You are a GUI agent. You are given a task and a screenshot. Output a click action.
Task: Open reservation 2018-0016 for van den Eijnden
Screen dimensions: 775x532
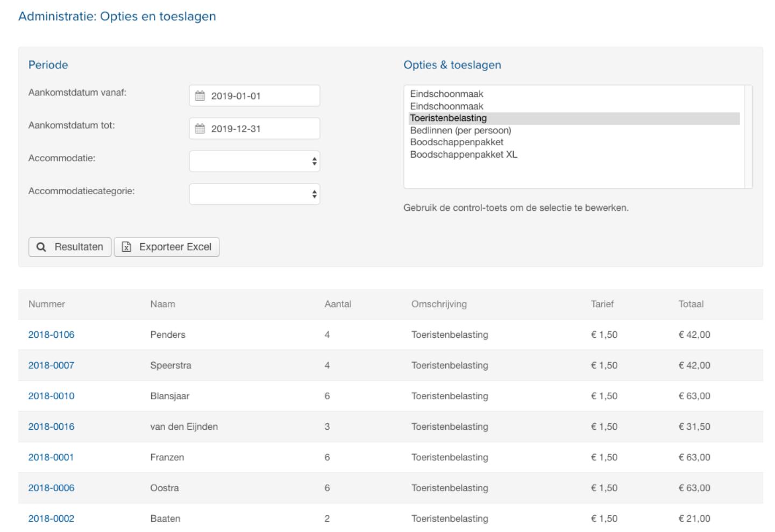click(51, 427)
